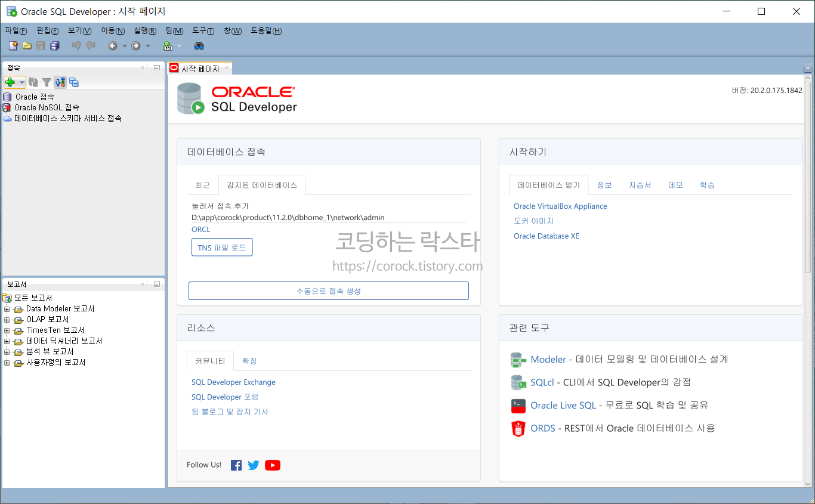Click Refresh connections icon
Image resolution: width=815 pixels, height=504 pixels.
pyautogui.click(x=33, y=82)
